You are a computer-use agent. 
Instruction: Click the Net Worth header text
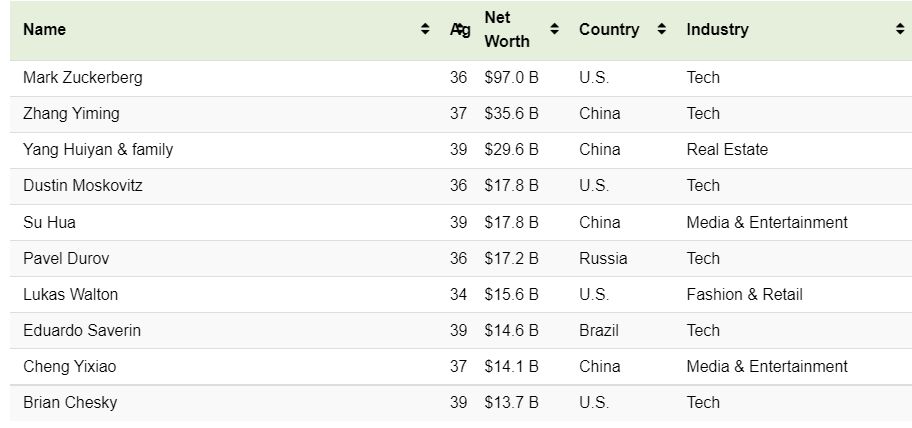[507, 29]
